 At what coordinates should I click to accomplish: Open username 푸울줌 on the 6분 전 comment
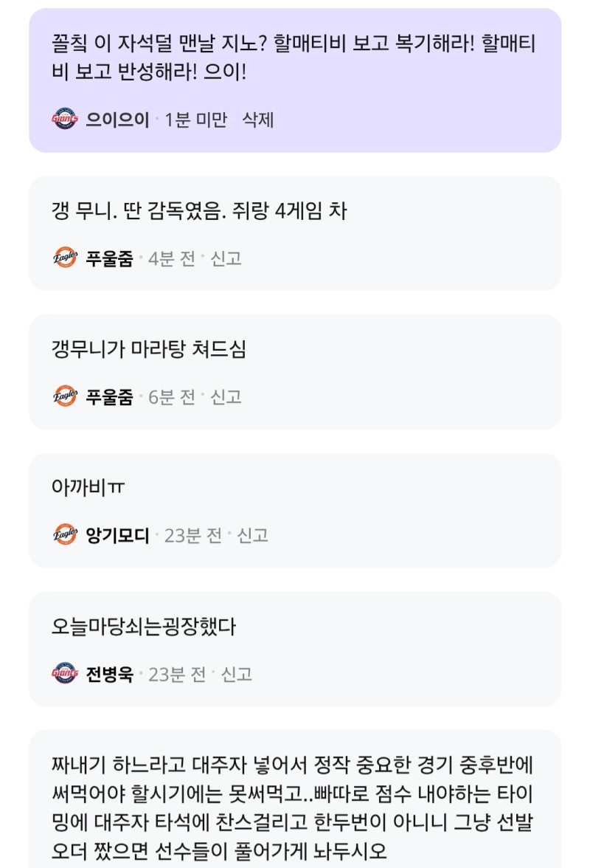coord(109,396)
